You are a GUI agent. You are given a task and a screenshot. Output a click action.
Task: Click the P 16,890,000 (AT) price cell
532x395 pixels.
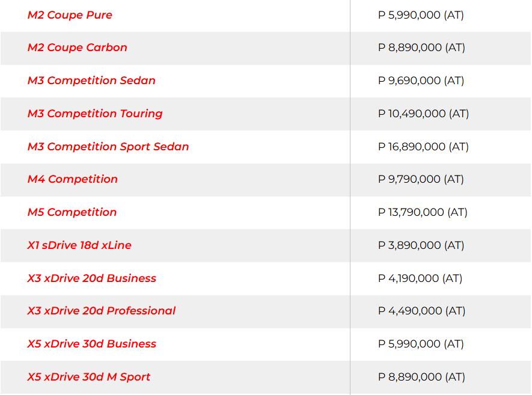click(423, 147)
